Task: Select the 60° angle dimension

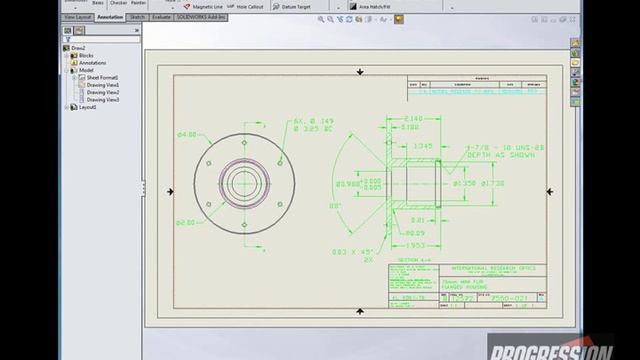Action: [335, 206]
